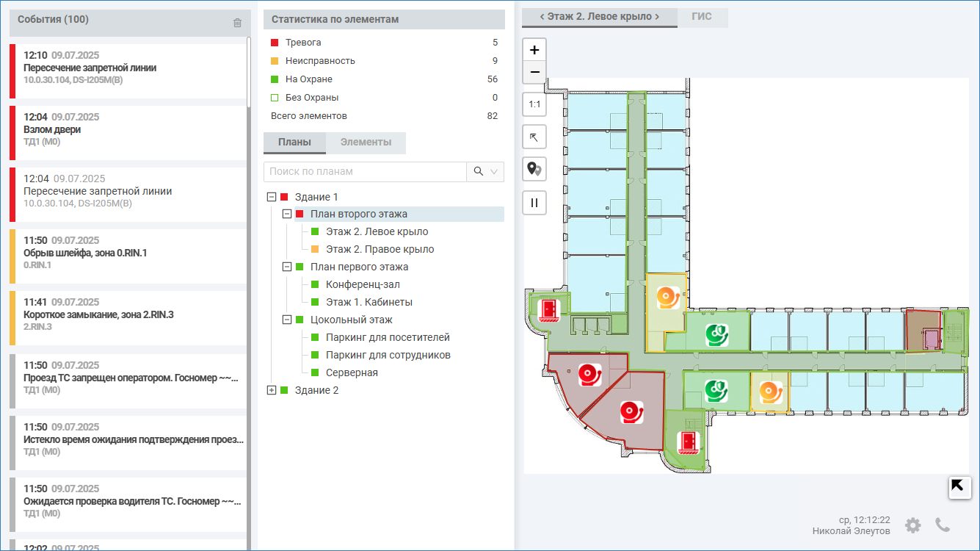Collapse the Здание 1 tree node
The height and width of the screenshot is (551, 980).
tap(272, 197)
